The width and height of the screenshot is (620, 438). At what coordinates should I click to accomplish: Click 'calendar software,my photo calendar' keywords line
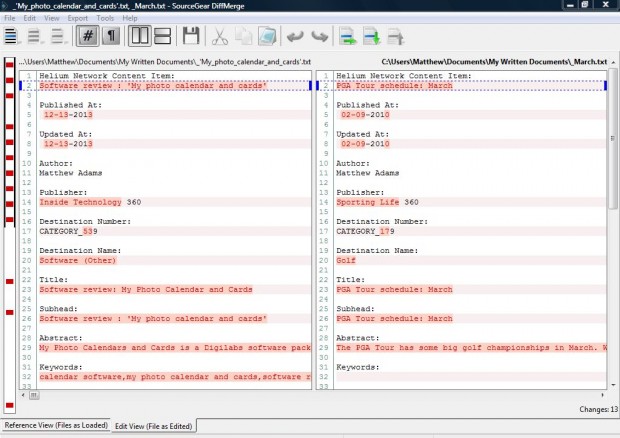coord(175,377)
